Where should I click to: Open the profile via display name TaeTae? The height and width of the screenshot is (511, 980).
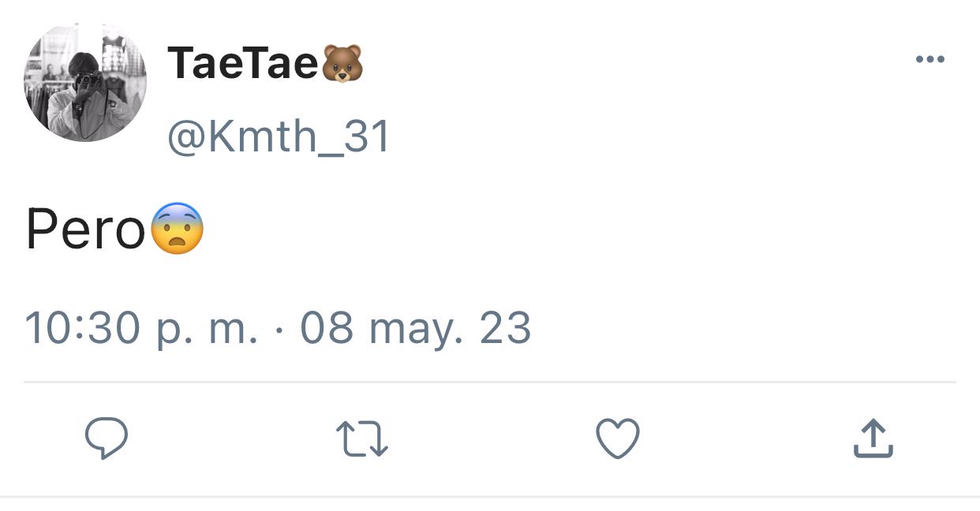click(242, 63)
